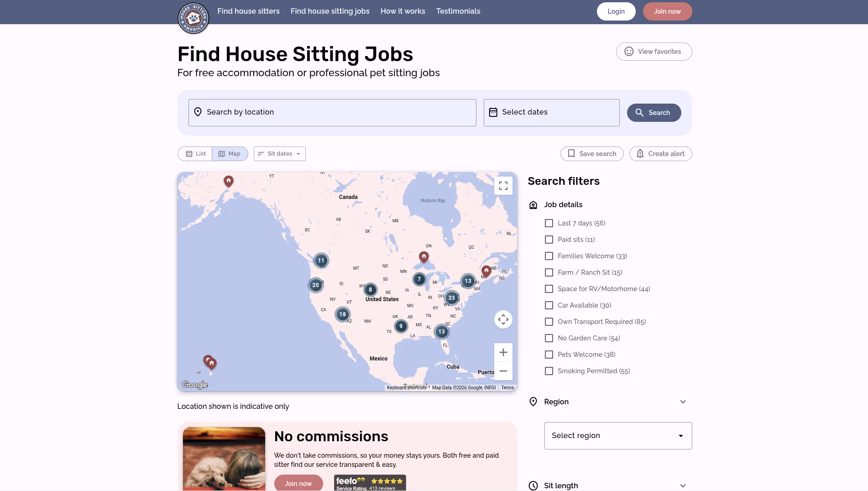Go to Find house sitters

pyautogui.click(x=248, y=11)
